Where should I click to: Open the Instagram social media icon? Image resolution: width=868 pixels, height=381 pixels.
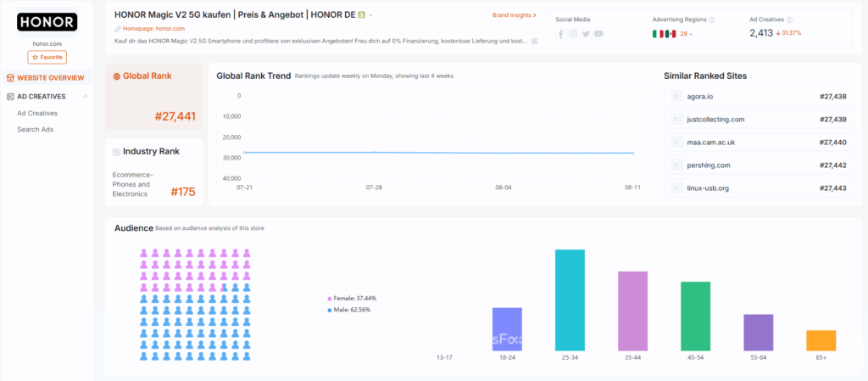point(574,34)
